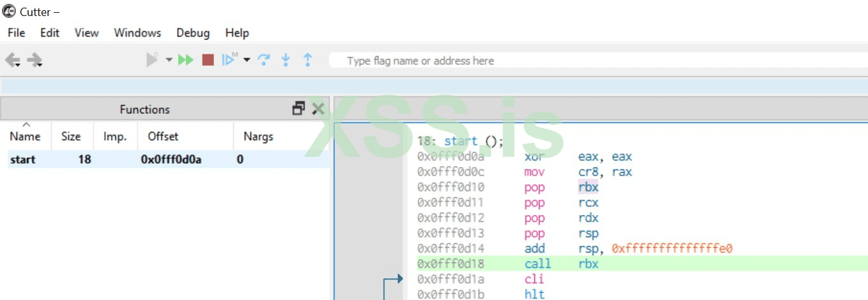The width and height of the screenshot is (868, 300).
Task: Open the File menu
Action: click(17, 33)
